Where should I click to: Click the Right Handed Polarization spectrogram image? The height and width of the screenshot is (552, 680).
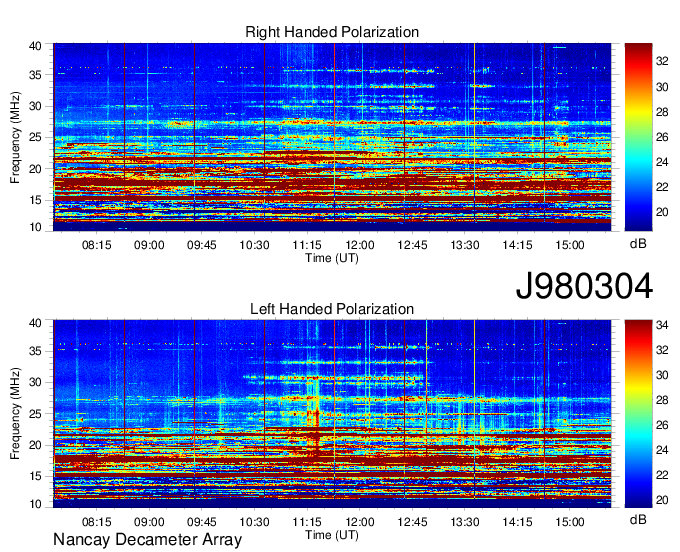(x=332, y=137)
